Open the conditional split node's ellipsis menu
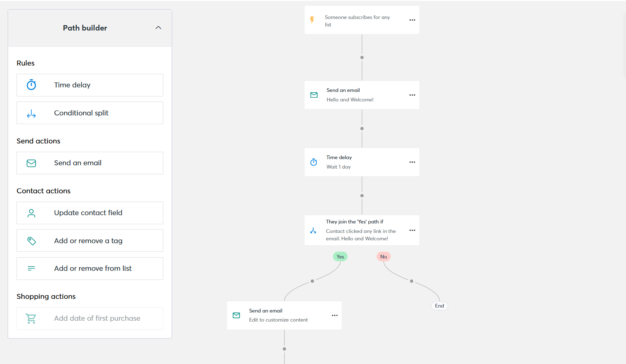The height and width of the screenshot is (364, 626). click(412, 230)
